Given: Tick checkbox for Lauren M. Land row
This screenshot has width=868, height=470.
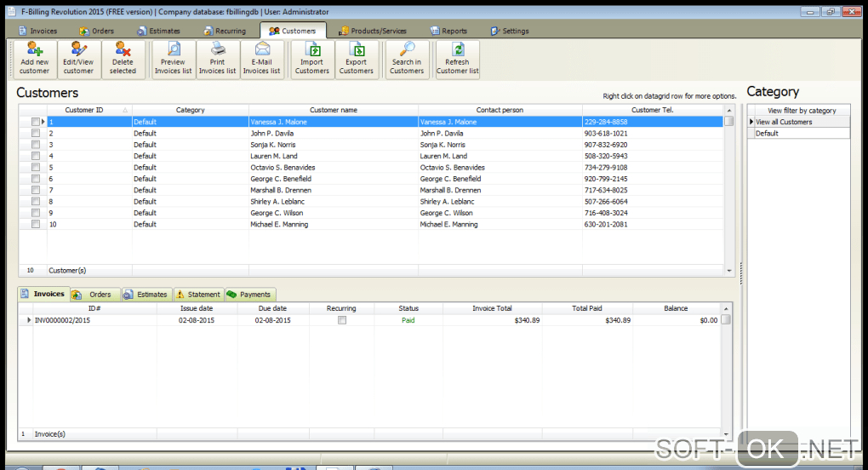Looking at the screenshot, I should click(x=36, y=156).
